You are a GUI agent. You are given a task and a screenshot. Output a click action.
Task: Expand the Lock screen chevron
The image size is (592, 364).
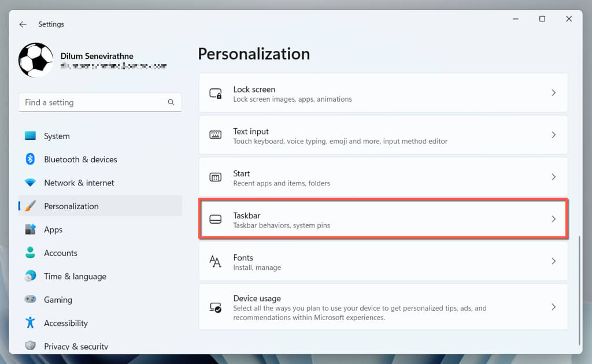click(553, 93)
